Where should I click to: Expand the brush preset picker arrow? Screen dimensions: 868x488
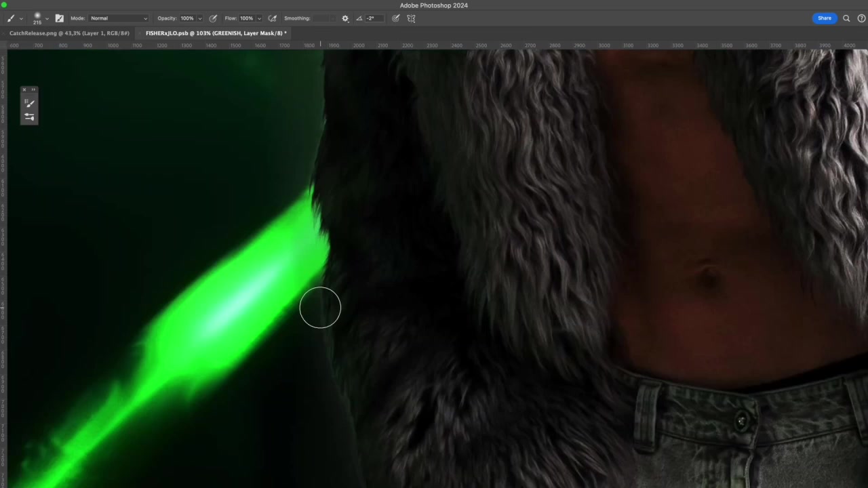pyautogui.click(x=47, y=19)
